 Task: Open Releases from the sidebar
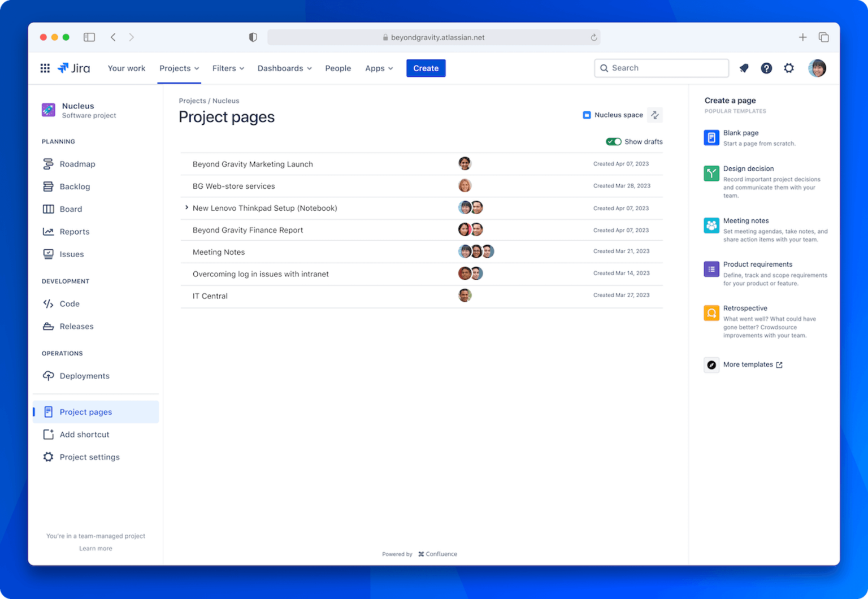pos(76,326)
